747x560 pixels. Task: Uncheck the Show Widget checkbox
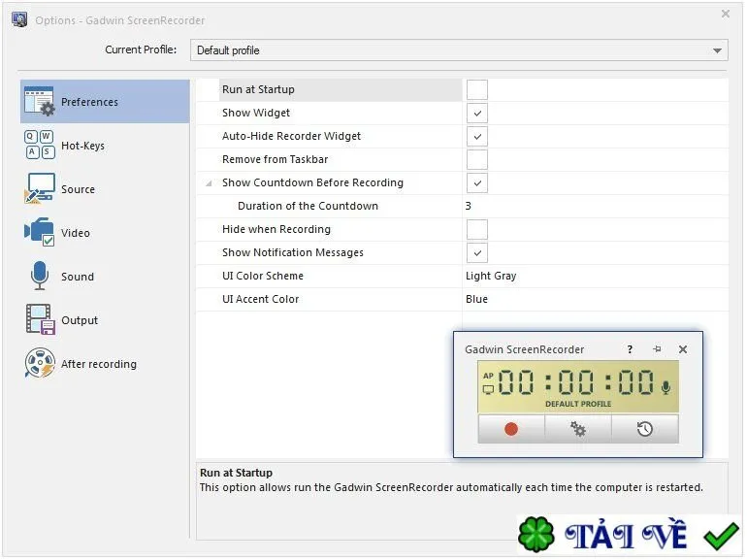click(x=477, y=113)
